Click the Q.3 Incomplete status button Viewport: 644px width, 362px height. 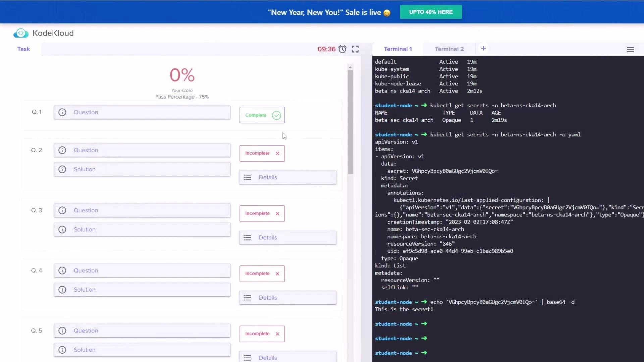click(x=262, y=214)
